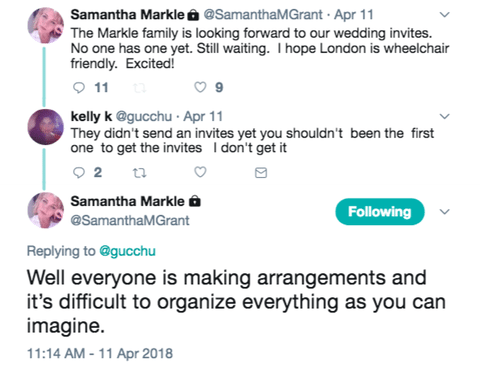Retweet kelly k's tweet

(x=139, y=173)
